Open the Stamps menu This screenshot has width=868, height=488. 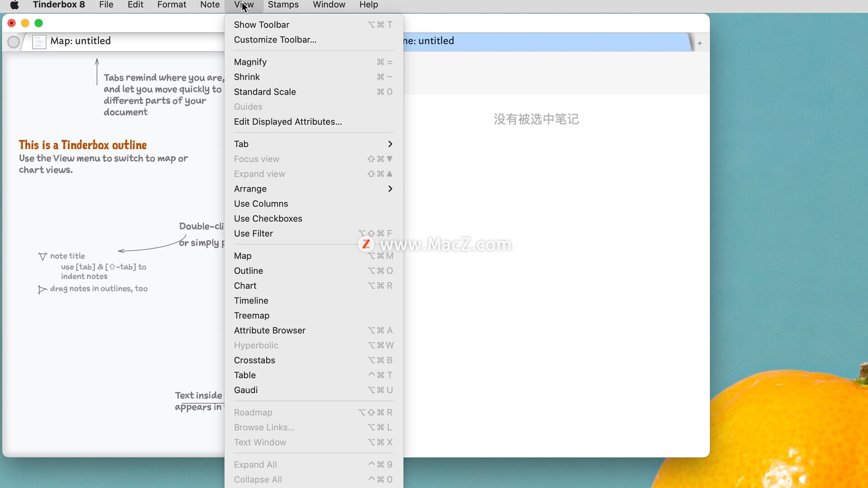283,5
